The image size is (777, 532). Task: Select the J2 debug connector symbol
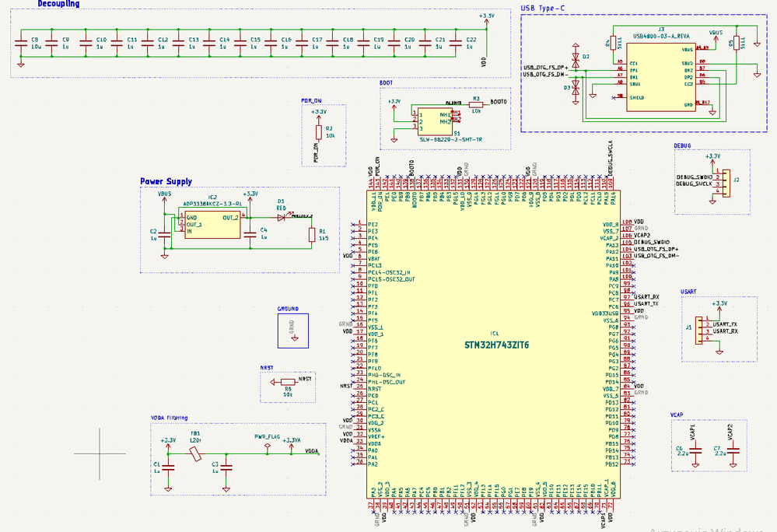tap(726, 184)
